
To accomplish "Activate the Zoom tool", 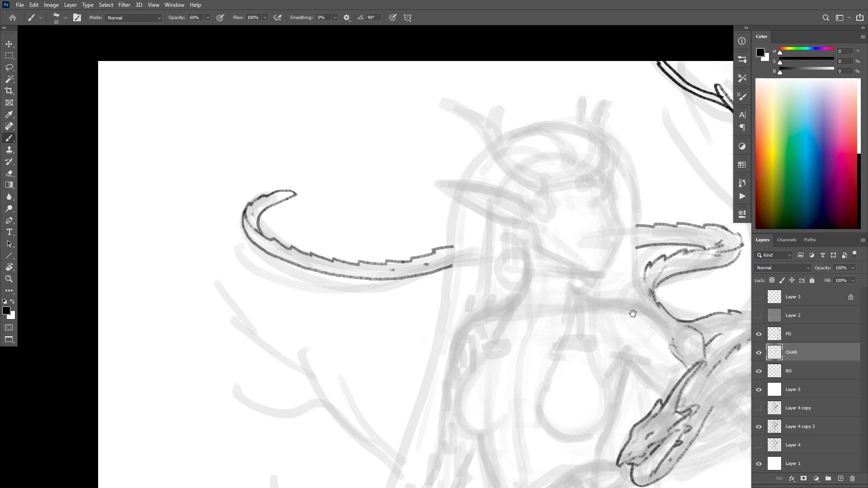I will (9, 279).
